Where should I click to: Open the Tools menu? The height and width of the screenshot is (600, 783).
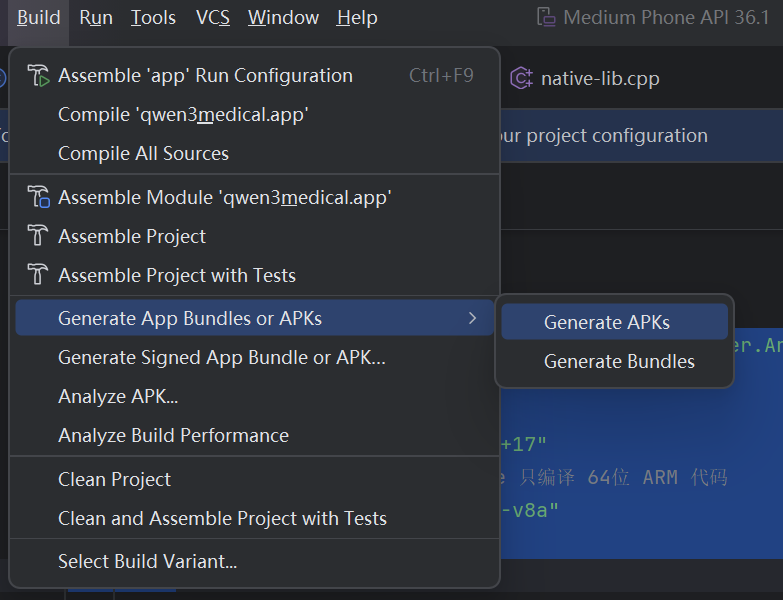tap(153, 18)
